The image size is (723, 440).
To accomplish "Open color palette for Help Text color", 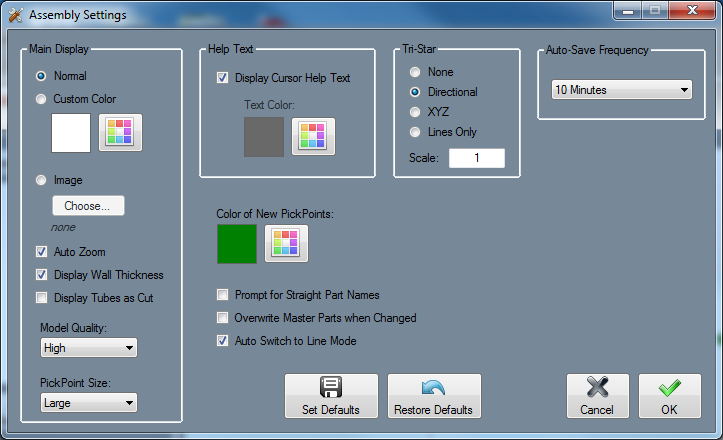I will click(314, 136).
